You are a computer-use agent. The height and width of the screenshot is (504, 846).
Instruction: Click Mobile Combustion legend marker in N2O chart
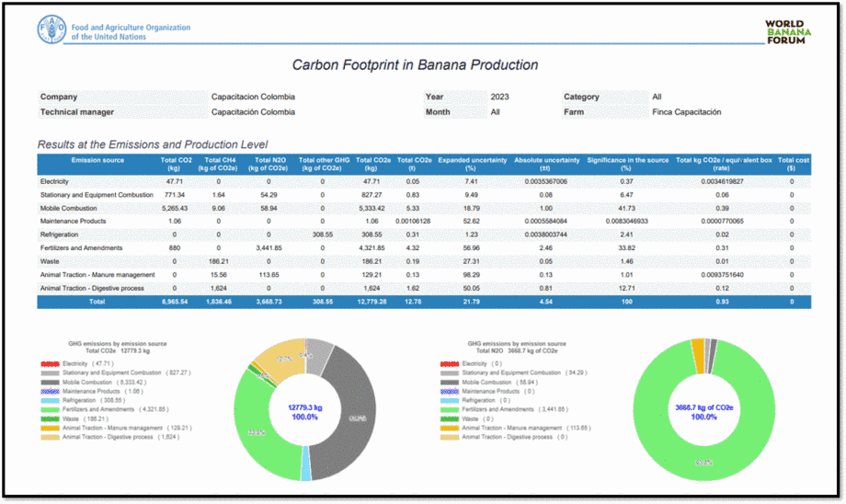pos(449,383)
